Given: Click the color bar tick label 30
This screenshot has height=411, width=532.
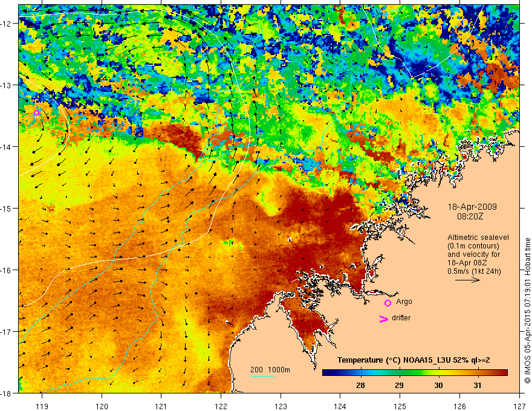Looking at the screenshot, I should [x=438, y=385].
